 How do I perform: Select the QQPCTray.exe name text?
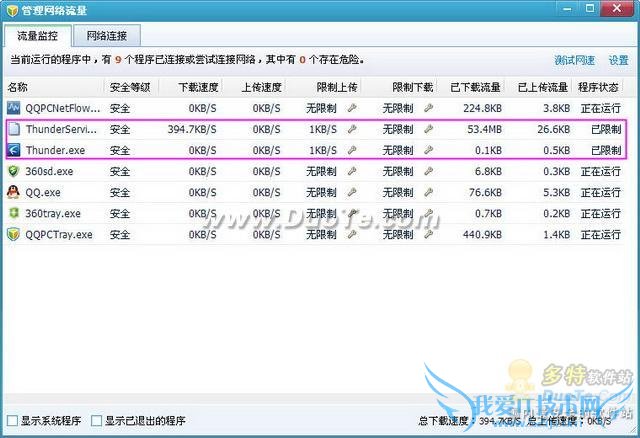[x=59, y=235]
